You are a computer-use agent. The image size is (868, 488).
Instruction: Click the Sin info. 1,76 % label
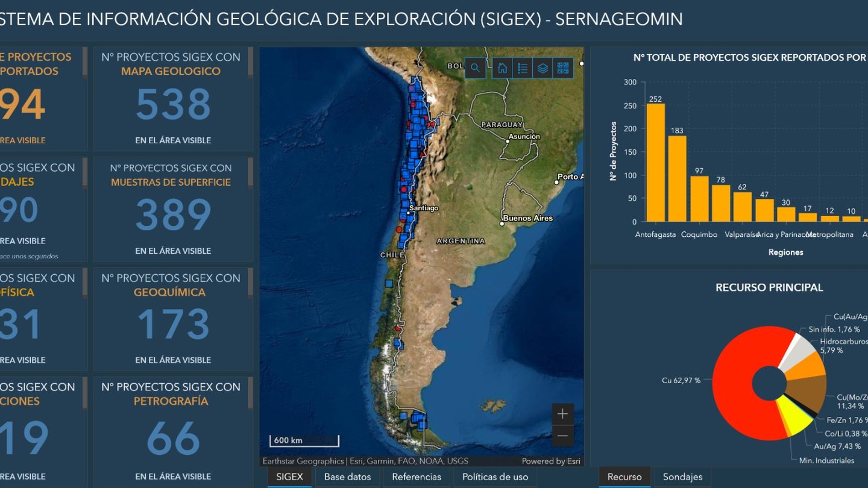(834, 330)
